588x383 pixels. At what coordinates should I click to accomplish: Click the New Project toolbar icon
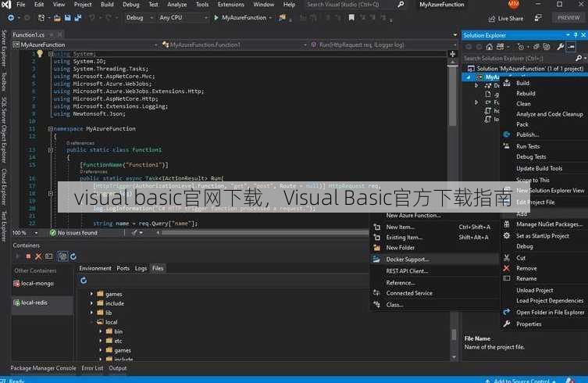pyautogui.click(x=41, y=18)
